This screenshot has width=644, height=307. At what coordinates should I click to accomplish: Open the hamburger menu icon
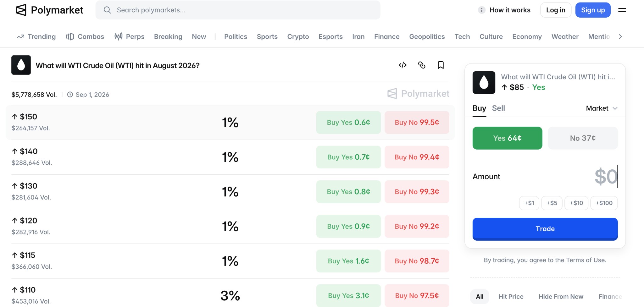tap(622, 10)
